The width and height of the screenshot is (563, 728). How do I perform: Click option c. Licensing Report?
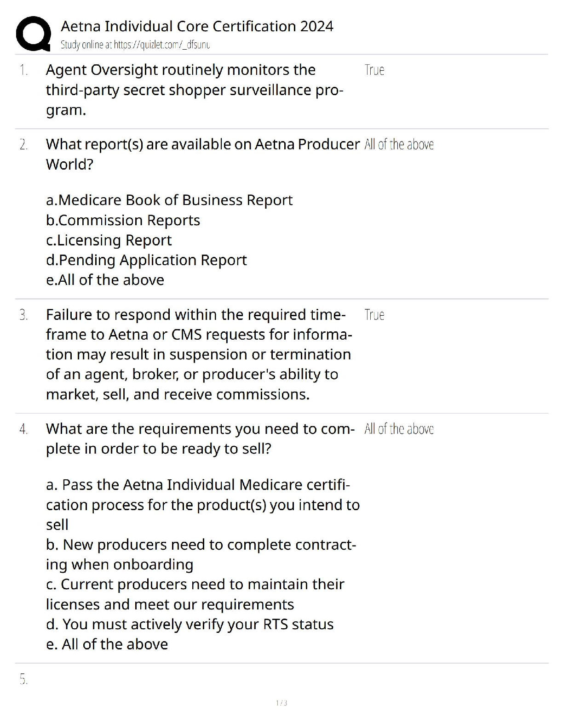point(109,240)
